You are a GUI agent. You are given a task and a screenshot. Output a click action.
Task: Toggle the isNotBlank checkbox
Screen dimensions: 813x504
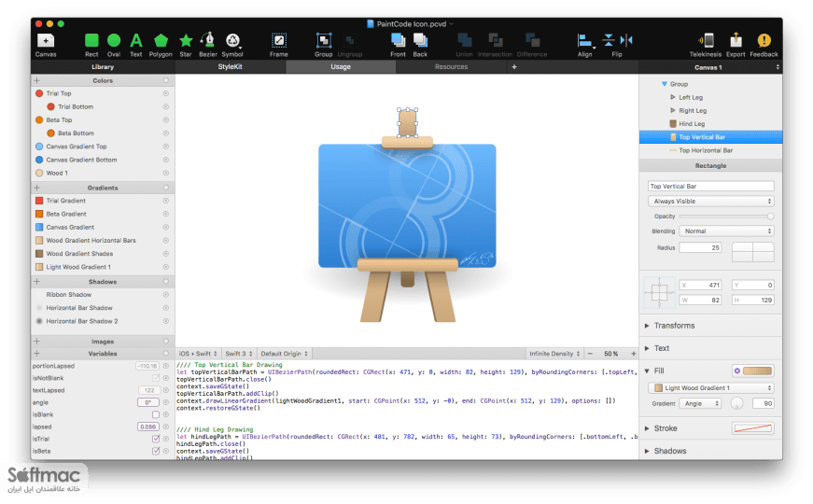[x=156, y=378]
